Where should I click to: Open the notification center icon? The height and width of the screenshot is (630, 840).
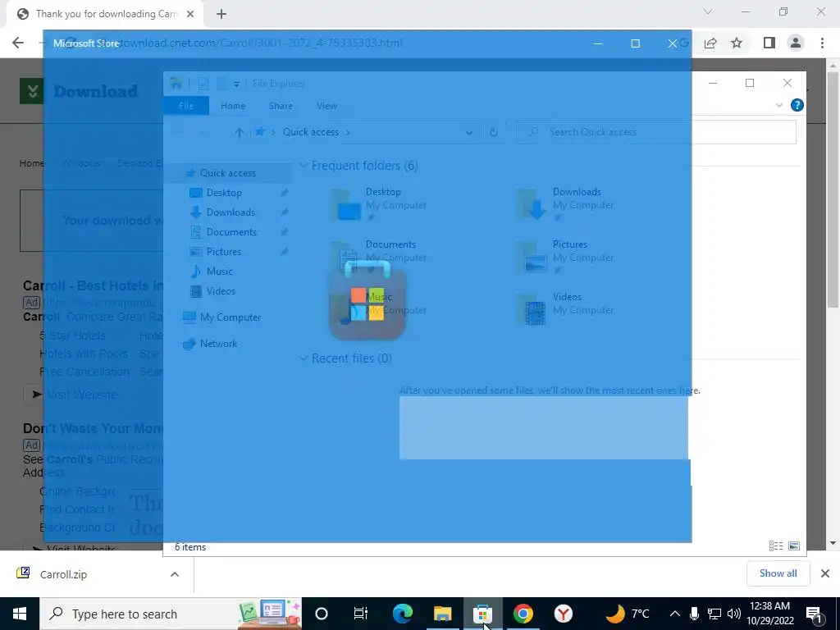point(814,614)
